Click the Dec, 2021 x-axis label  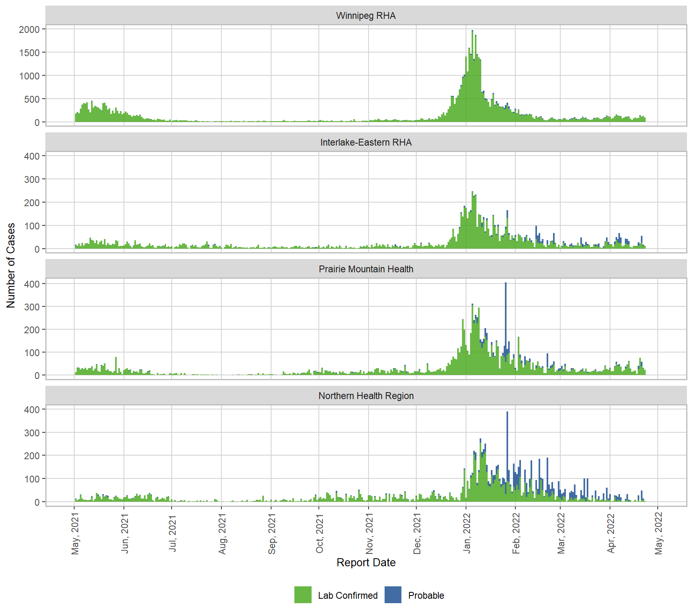pos(417,533)
